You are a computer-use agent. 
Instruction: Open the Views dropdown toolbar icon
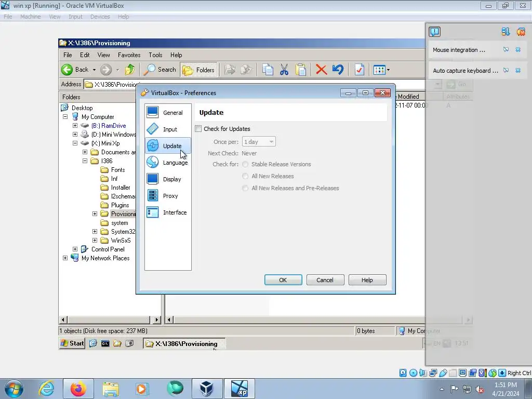click(381, 70)
